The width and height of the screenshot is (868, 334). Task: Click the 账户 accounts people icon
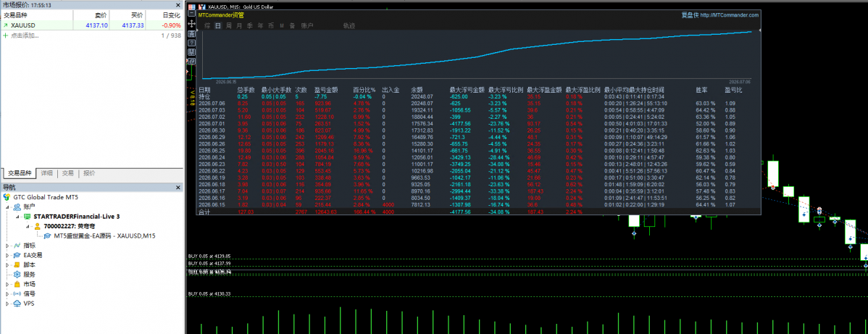pyautogui.click(x=17, y=206)
